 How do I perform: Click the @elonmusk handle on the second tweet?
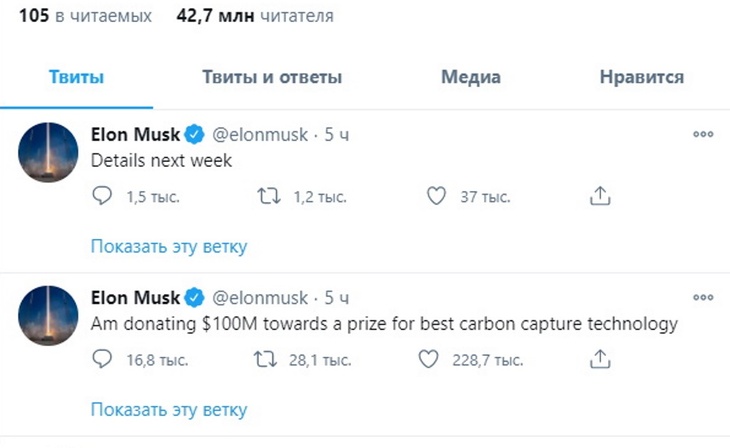[x=258, y=298]
